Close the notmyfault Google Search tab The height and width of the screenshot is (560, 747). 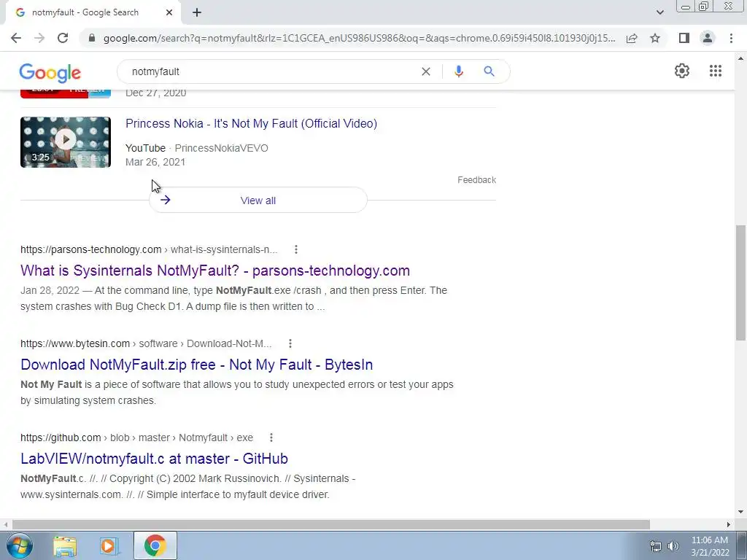tap(169, 12)
